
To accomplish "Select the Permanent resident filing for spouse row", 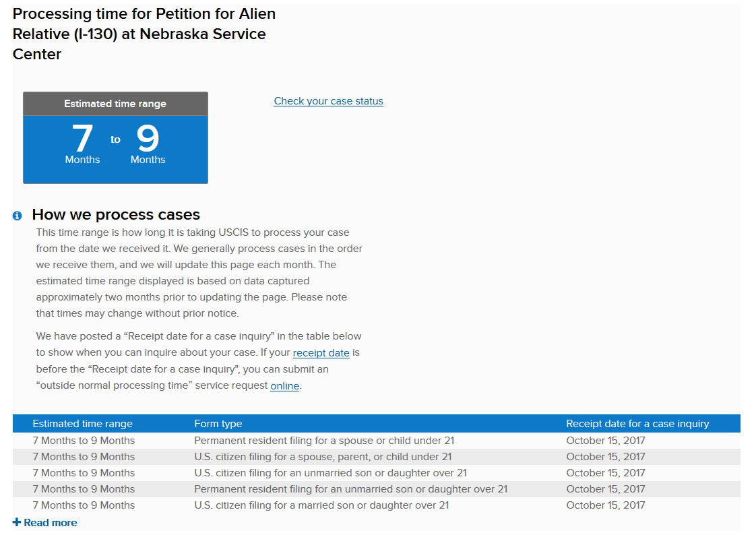I will (377, 441).
